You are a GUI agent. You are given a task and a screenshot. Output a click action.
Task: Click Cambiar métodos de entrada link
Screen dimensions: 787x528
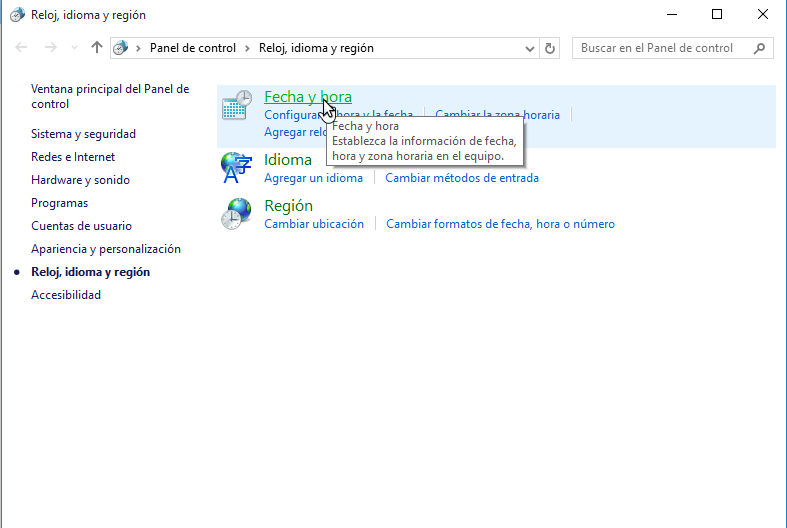[462, 178]
